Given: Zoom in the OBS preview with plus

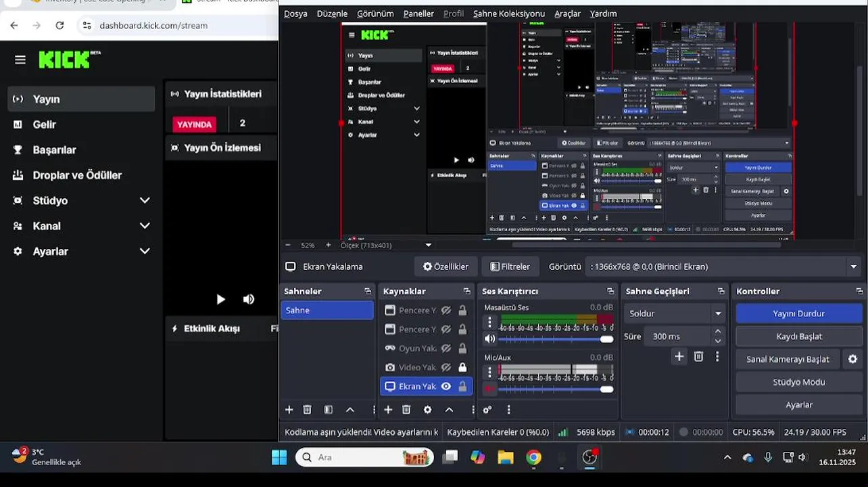Looking at the screenshot, I should click(x=329, y=245).
